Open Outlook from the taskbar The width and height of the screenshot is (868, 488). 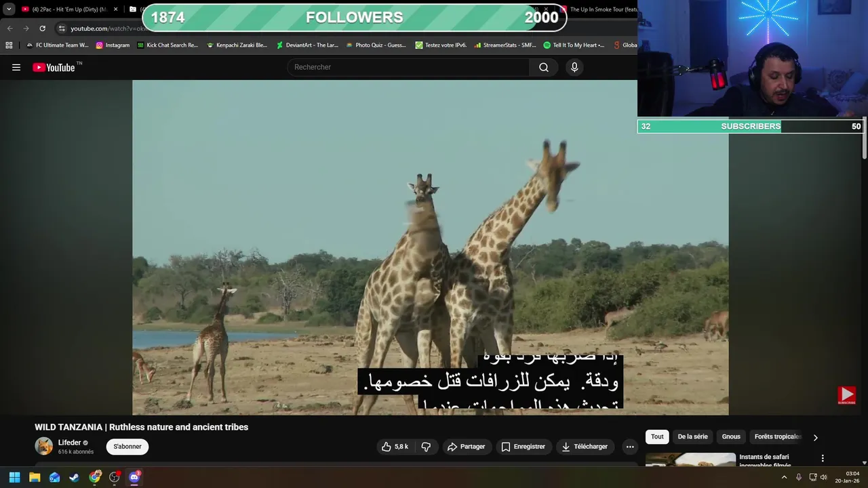pos(54,477)
